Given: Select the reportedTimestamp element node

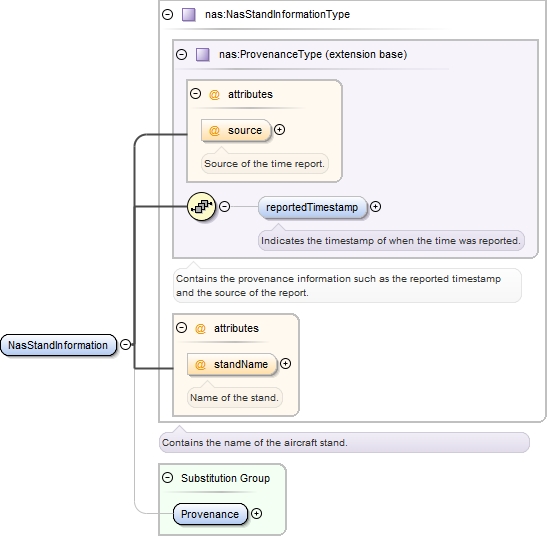Looking at the screenshot, I should [x=312, y=208].
